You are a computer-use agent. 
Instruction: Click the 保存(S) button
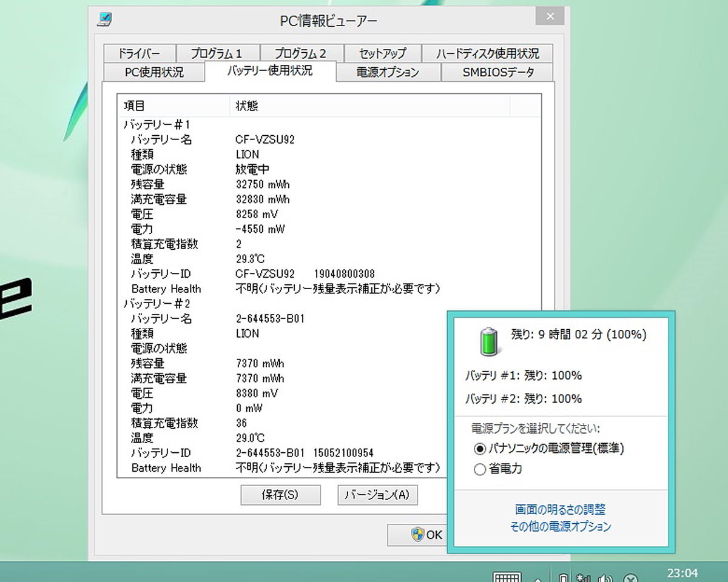(x=280, y=495)
